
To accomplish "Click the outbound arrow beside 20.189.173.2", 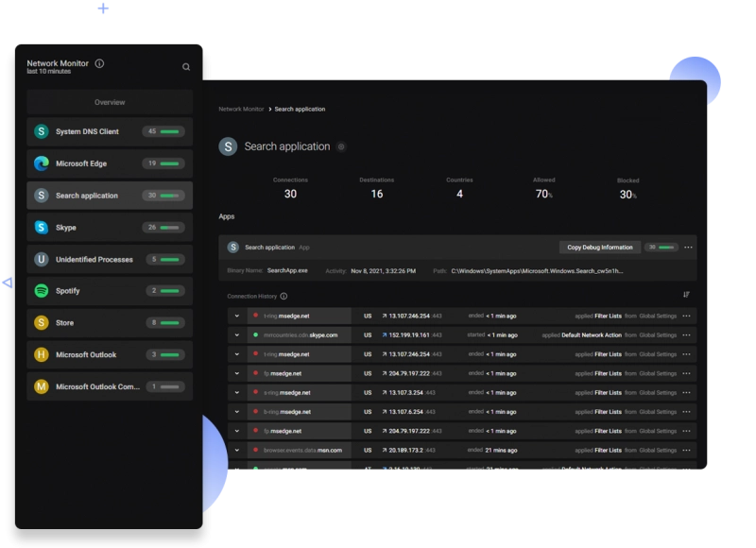I will coord(385,450).
